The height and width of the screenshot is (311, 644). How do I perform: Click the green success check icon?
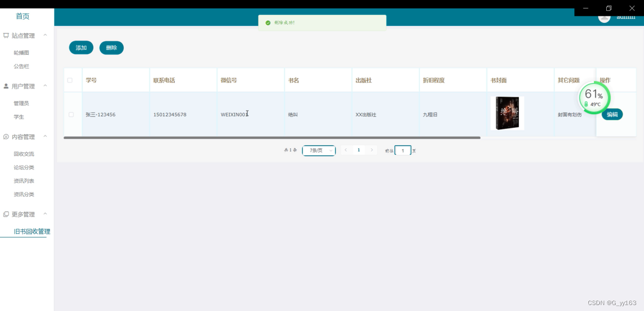pyautogui.click(x=268, y=23)
